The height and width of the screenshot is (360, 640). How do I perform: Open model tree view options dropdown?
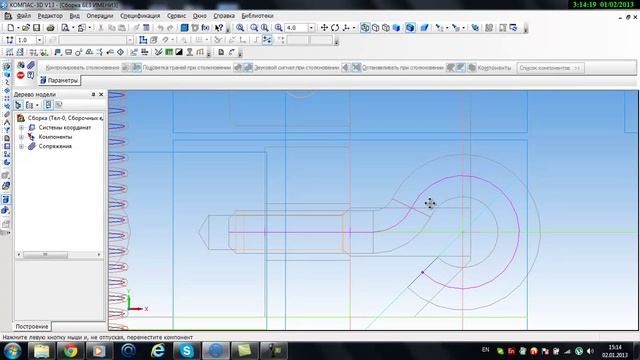[38, 105]
